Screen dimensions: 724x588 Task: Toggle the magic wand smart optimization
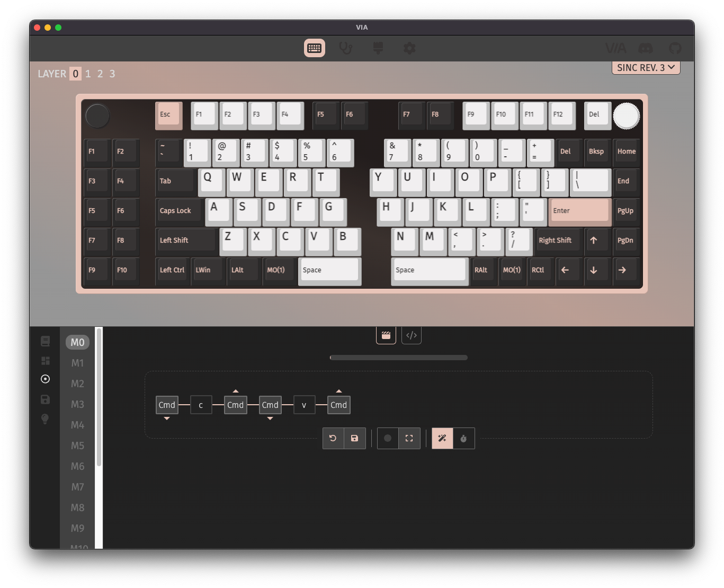[x=442, y=438]
